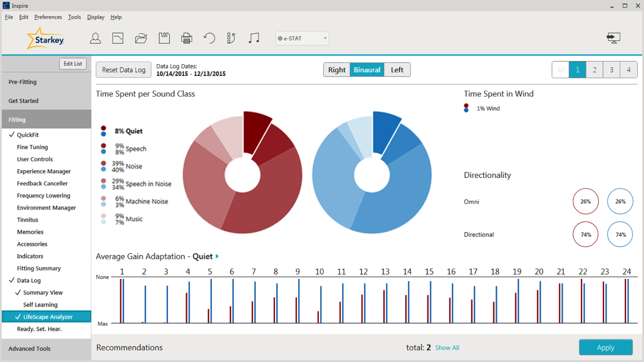
Task: Click the Show All link
Action: click(447, 348)
